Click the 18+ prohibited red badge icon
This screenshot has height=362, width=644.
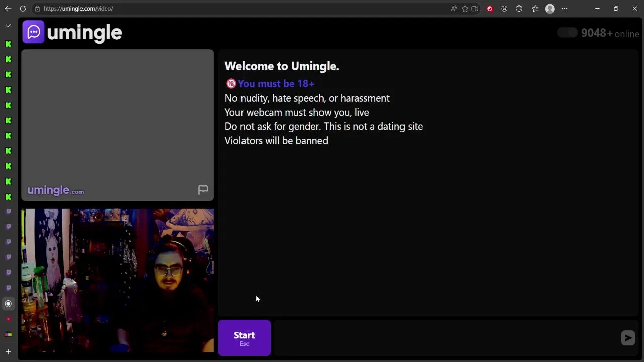pyautogui.click(x=231, y=84)
